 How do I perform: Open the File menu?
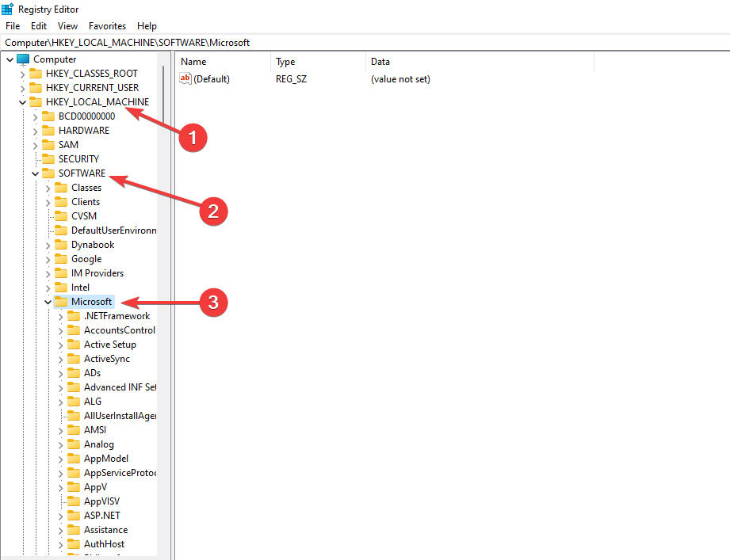(13, 26)
